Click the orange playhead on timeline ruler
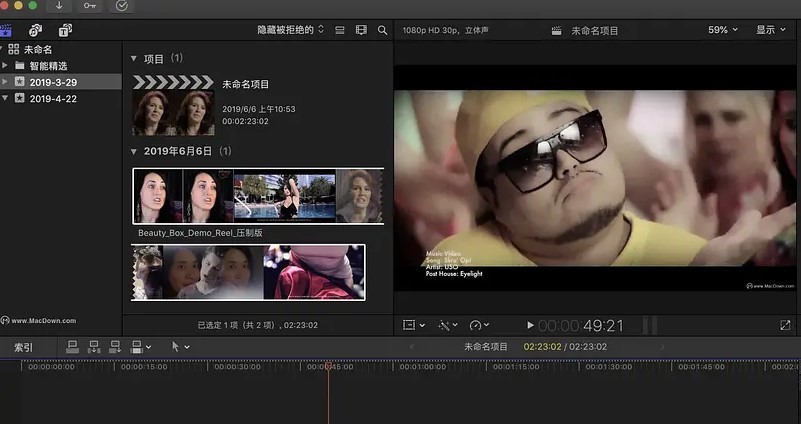 pos(327,366)
